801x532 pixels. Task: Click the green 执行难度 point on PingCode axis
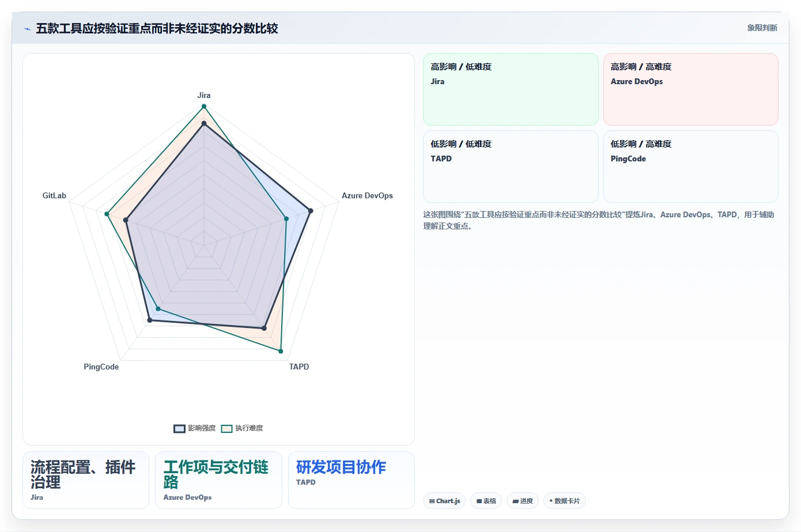(158, 309)
